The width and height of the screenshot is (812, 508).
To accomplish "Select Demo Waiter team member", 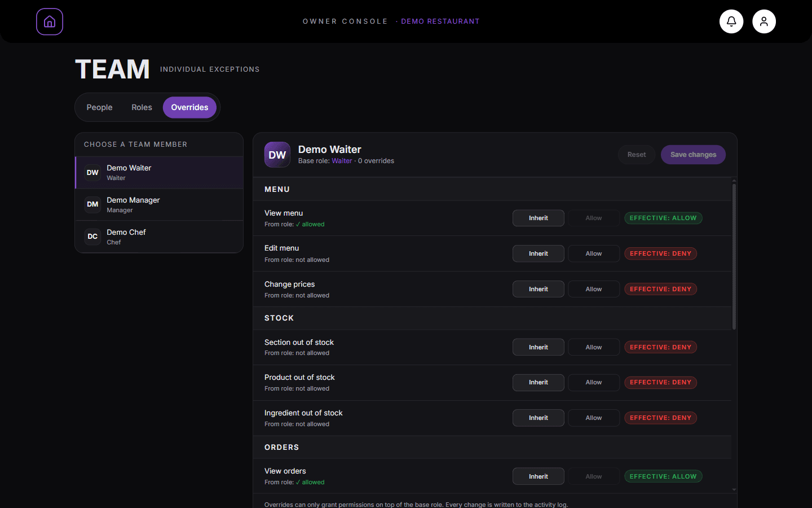I will pos(159,173).
